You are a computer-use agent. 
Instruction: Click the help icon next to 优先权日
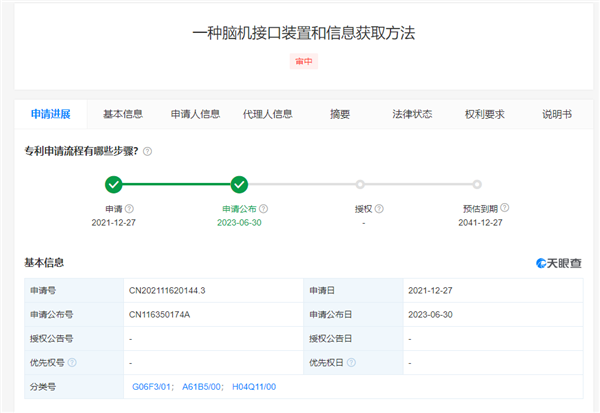(351, 362)
